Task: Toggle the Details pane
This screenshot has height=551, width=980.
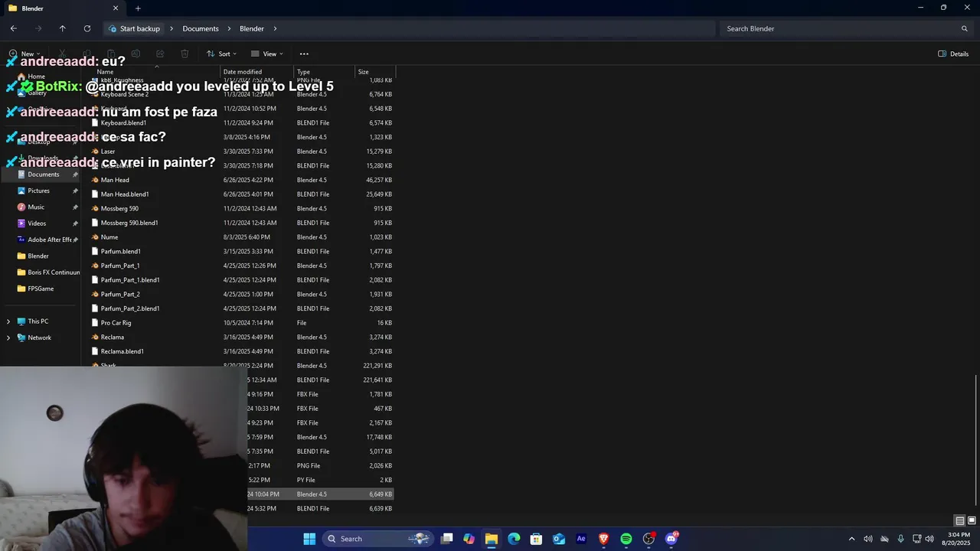Action: tap(953, 54)
